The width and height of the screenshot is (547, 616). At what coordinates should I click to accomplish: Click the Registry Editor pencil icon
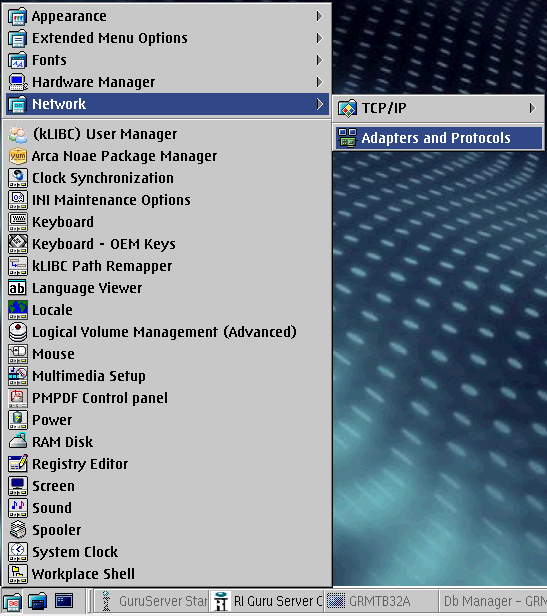18,464
